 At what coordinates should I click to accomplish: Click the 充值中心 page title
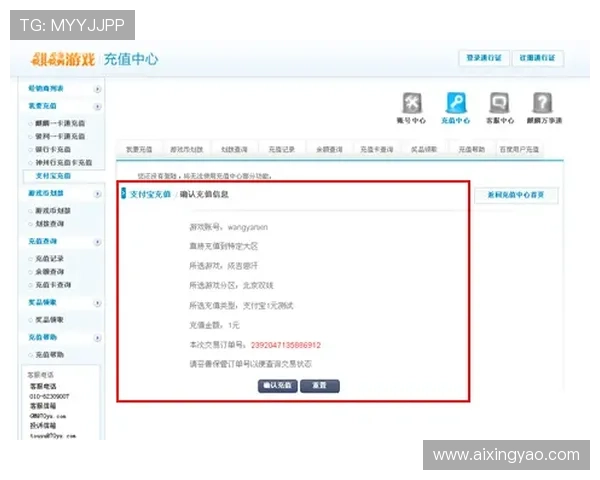click(131, 59)
